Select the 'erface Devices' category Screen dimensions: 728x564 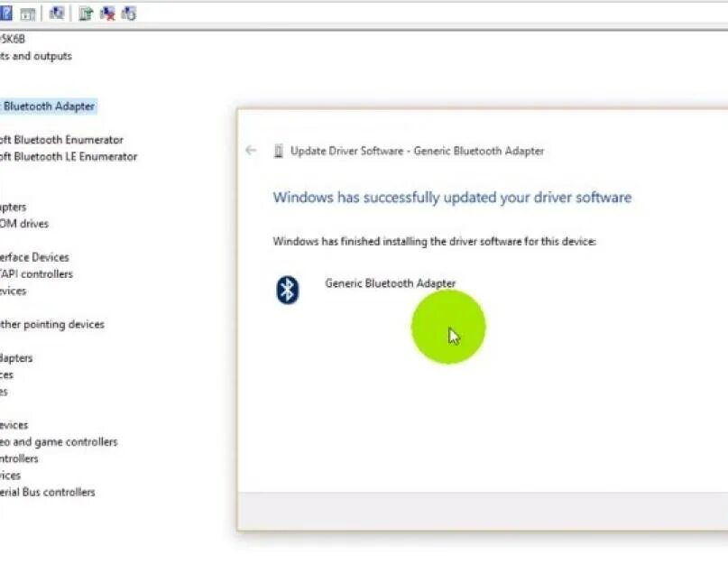[34, 257]
